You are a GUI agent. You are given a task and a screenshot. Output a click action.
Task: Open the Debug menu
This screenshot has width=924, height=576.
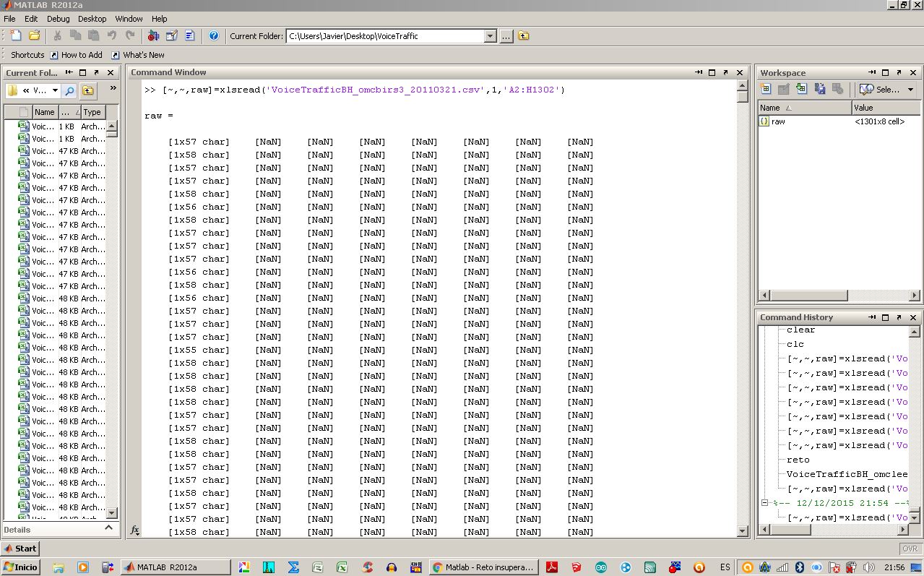point(59,19)
